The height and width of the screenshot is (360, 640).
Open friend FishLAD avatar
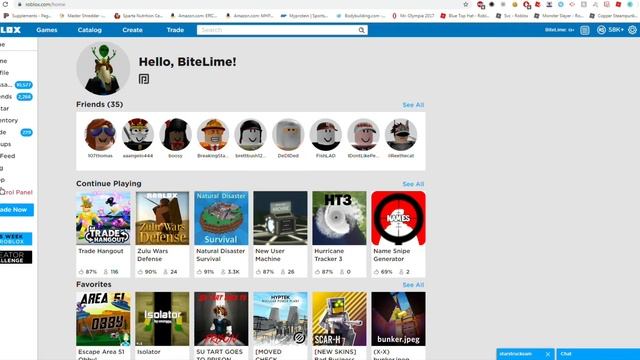(326, 135)
